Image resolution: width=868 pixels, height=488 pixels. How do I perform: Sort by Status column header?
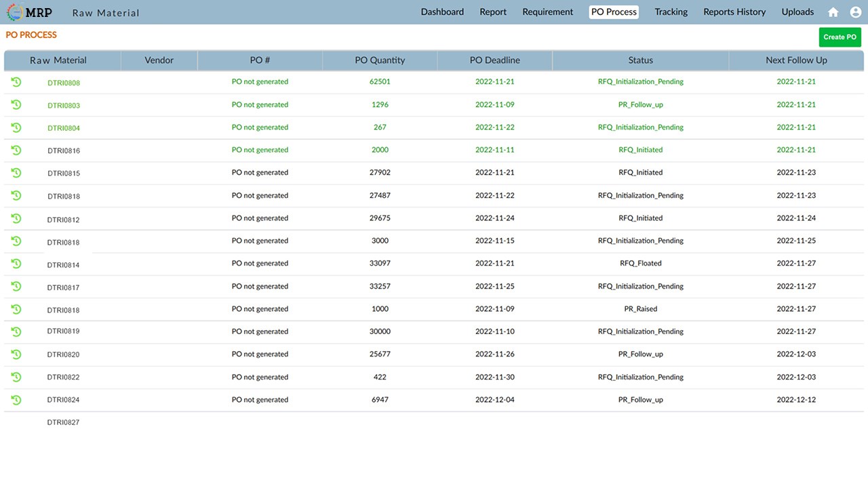click(x=641, y=60)
